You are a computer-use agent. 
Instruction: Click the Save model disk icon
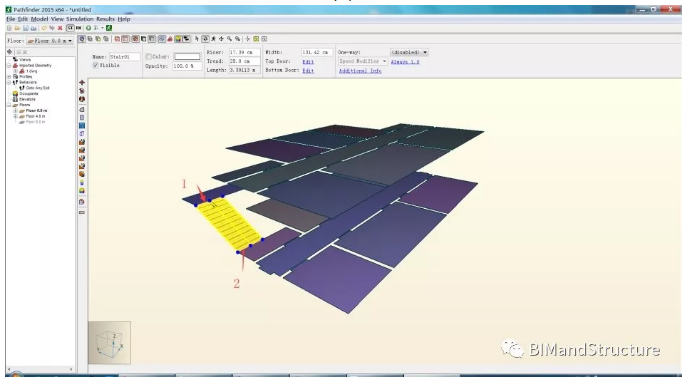[x=25, y=28]
